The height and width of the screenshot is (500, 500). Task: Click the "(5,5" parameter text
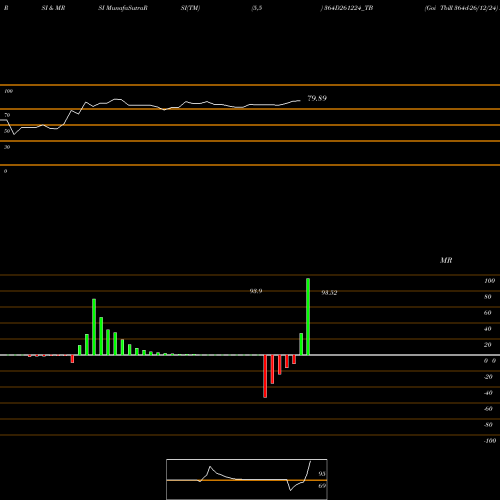point(257,8)
